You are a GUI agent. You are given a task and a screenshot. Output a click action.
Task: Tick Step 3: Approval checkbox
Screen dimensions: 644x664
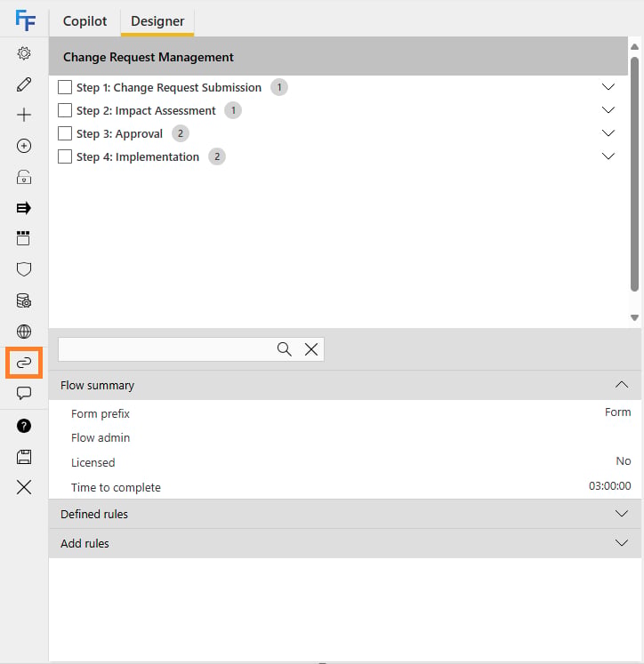click(65, 133)
